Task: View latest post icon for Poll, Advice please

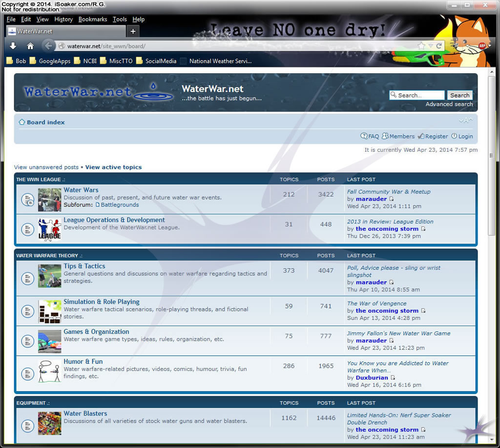Action: point(392,282)
